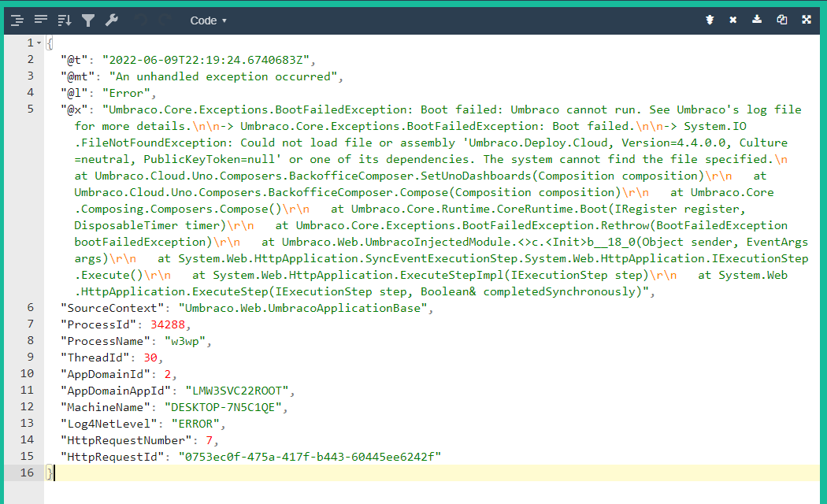Open the filter/transform tool
The image size is (827, 504).
click(88, 20)
